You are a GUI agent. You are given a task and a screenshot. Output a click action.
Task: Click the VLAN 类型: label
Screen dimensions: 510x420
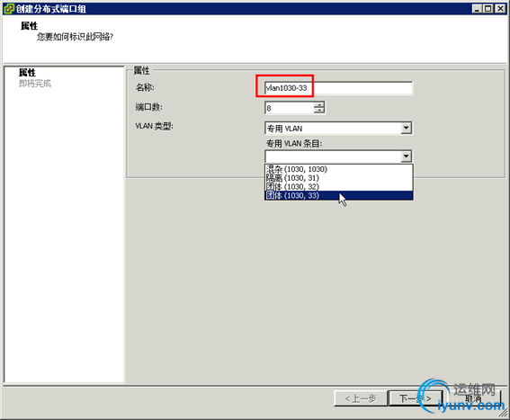(155, 126)
